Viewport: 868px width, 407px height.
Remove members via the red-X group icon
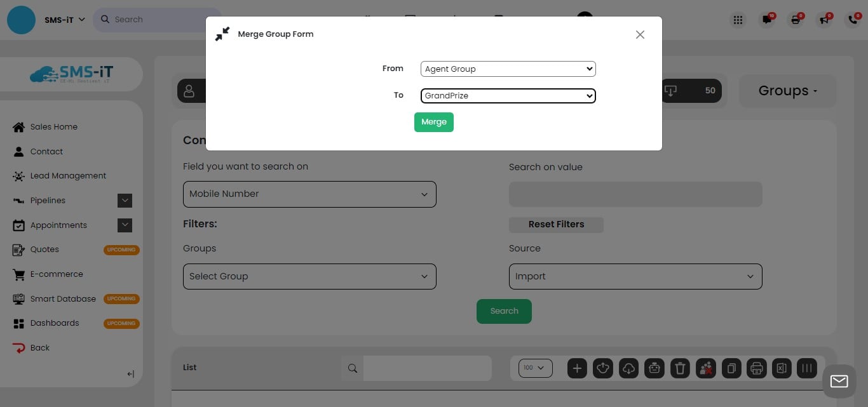(x=705, y=368)
